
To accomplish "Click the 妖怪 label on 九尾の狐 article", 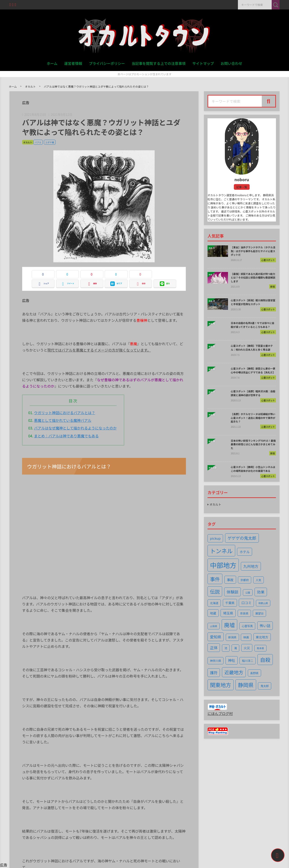I will 272,287.
